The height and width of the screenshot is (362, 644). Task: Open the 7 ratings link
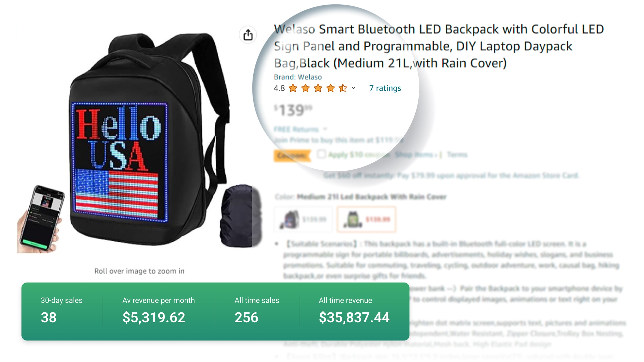pos(385,88)
